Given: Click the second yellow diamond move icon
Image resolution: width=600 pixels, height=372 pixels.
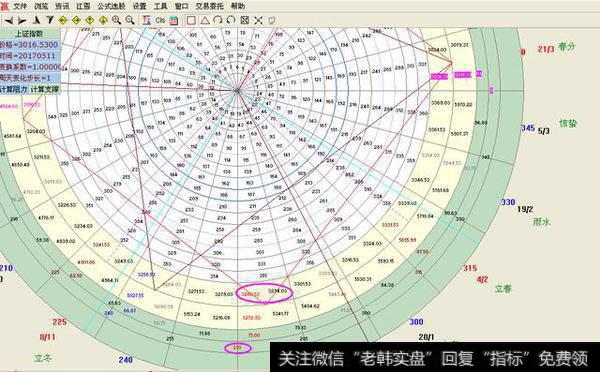Looking at the screenshot, I should point(77,20).
